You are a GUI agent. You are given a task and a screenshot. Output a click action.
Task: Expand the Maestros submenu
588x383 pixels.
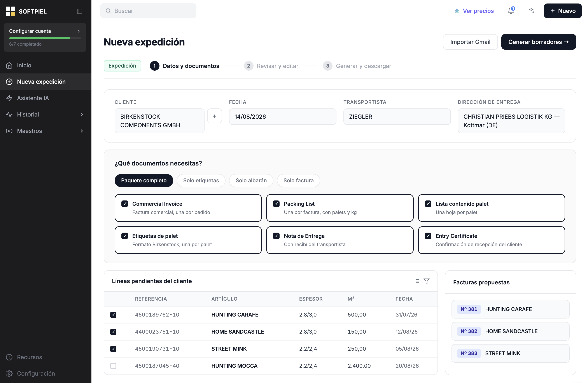point(82,131)
